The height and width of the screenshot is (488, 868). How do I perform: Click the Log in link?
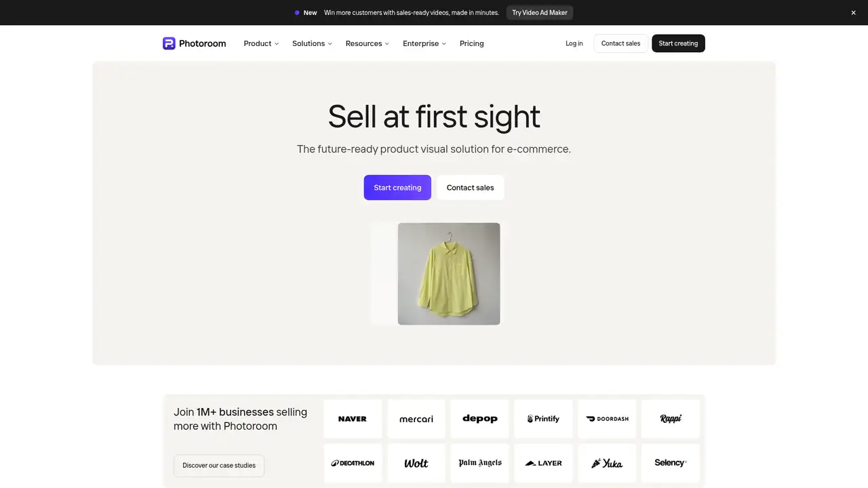(574, 43)
